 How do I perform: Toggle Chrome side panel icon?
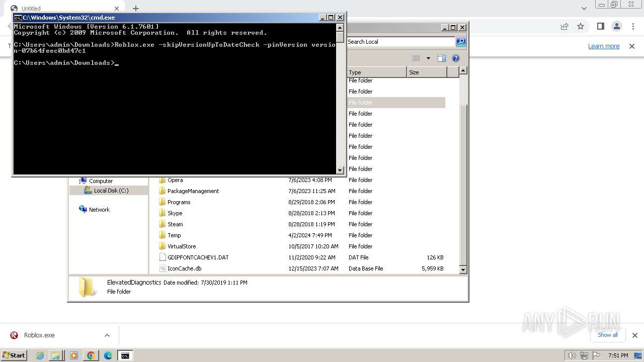pos(600,26)
